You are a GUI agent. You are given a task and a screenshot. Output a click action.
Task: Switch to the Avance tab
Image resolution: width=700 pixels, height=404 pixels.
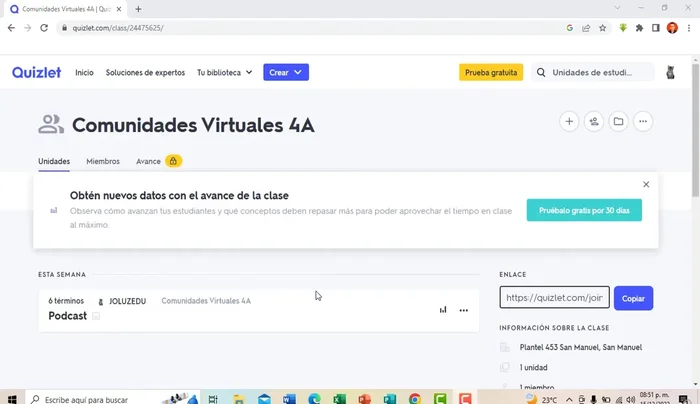pyautogui.click(x=148, y=161)
